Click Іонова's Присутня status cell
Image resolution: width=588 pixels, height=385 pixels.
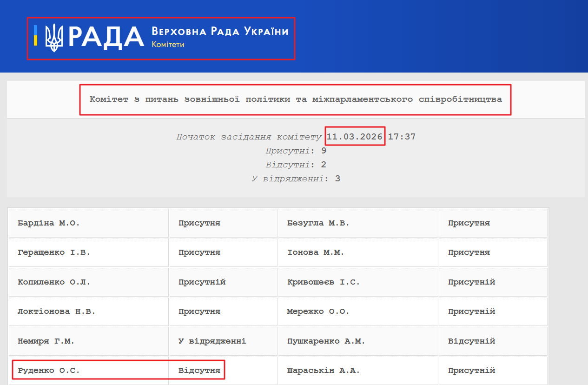coord(493,252)
